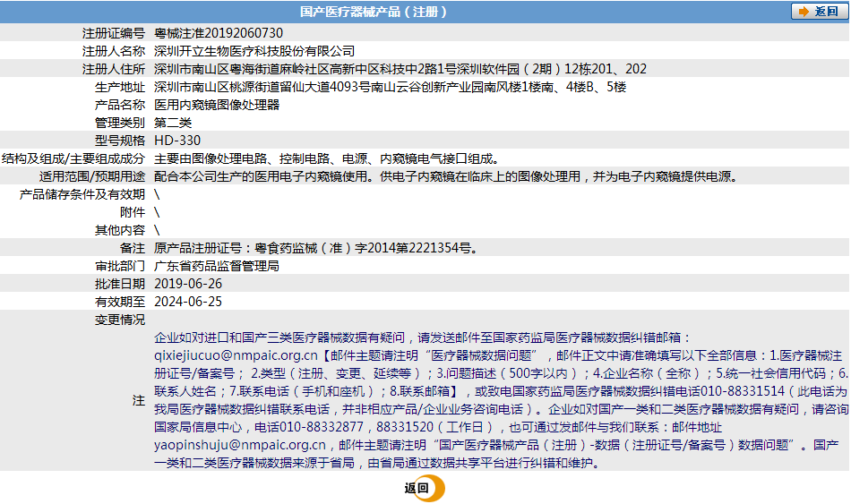Click the 审批部门 label

[120, 266]
